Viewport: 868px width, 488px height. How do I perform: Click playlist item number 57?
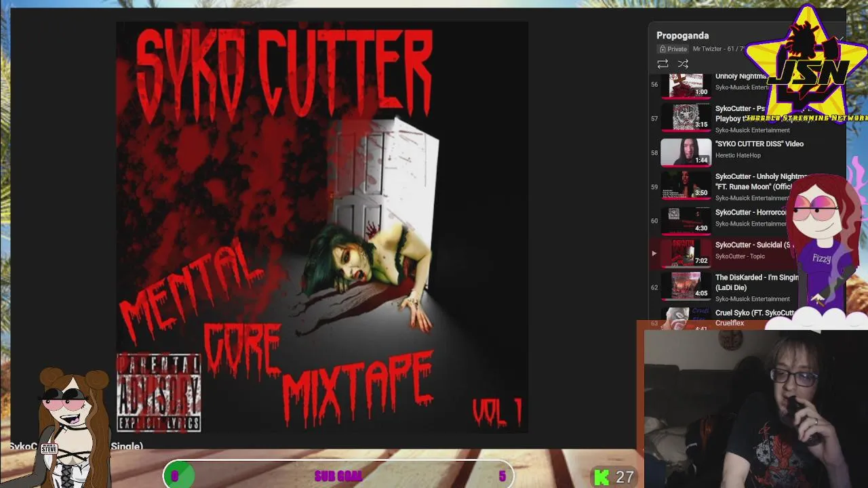pos(654,119)
